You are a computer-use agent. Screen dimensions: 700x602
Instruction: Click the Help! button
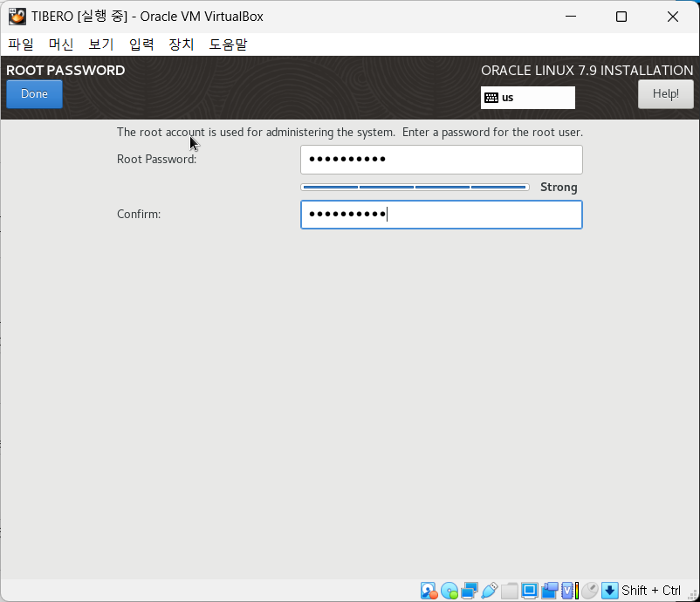pyautogui.click(x=666, y=93)
